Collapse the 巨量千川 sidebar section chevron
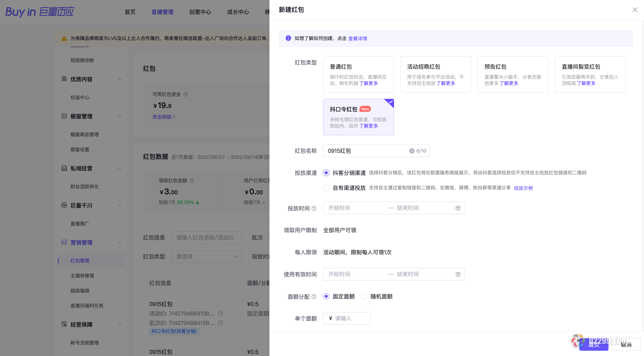The width and height of the screenshot is (644, 356). click(x=120, y=206)
